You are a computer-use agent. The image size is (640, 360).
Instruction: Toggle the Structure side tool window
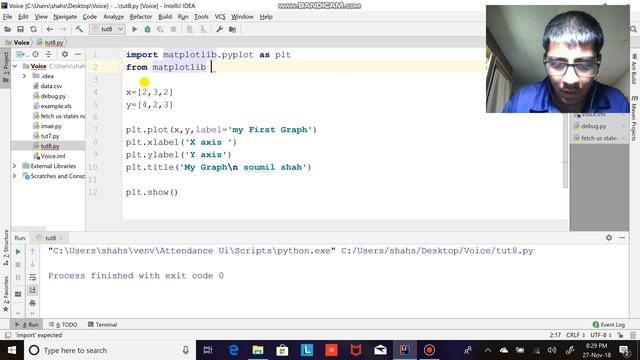[6, 247]
